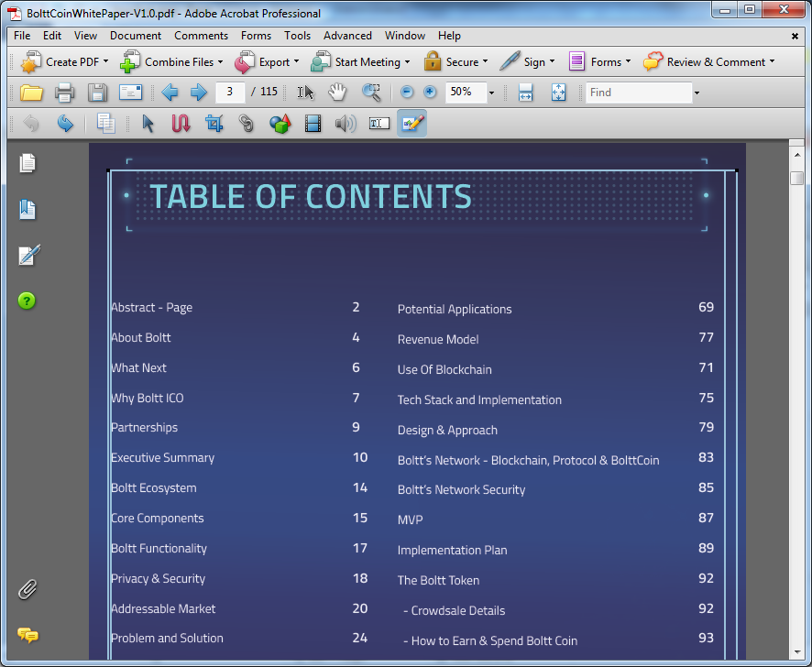Open the Help menu
Image resolution: width=812 pixels, height=667 pixels.
pos(449,36)
